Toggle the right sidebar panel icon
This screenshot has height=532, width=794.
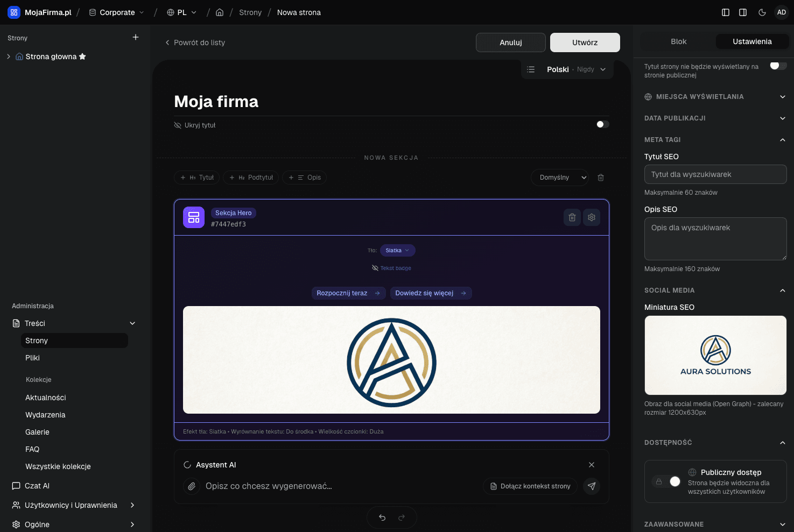[743, 12]
